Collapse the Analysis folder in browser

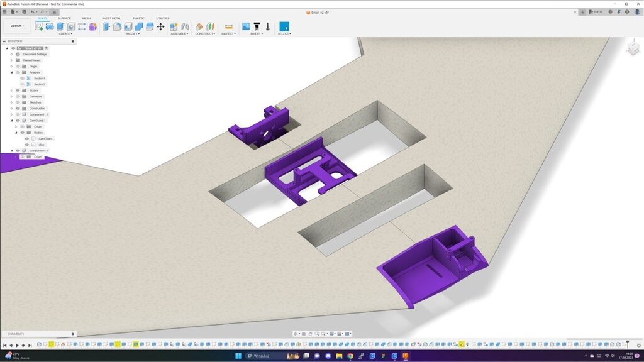[11, 72]
